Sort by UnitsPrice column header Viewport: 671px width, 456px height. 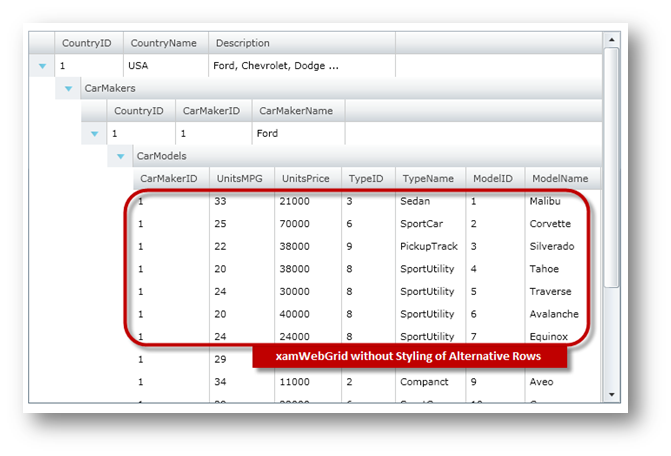(x=307, y=178)
